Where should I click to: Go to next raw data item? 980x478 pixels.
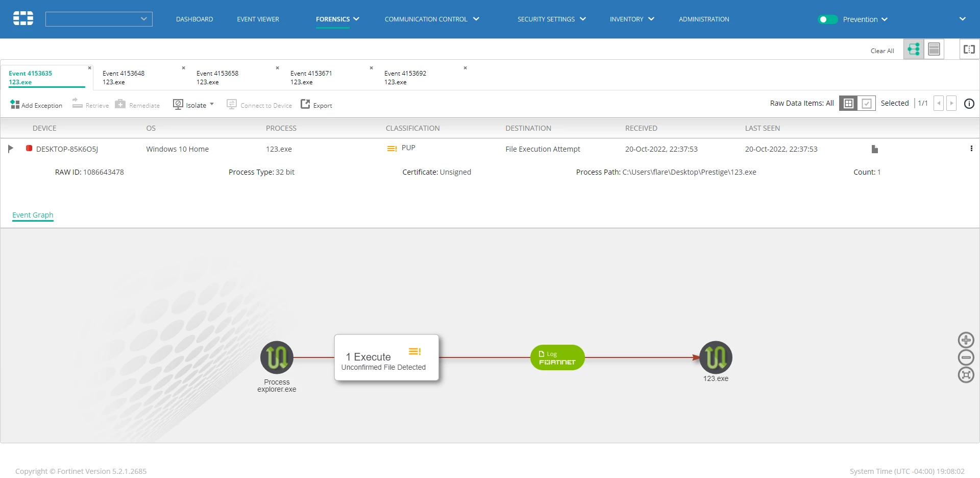951,103
